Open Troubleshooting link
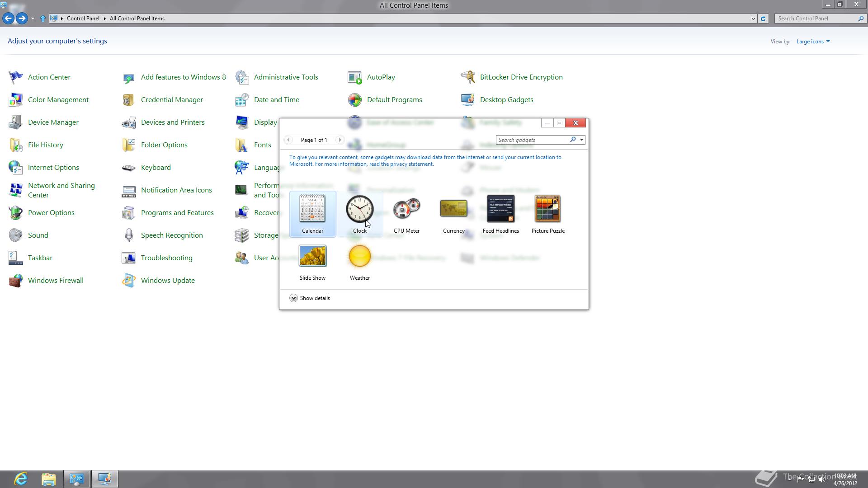 [x=167, y=258]
